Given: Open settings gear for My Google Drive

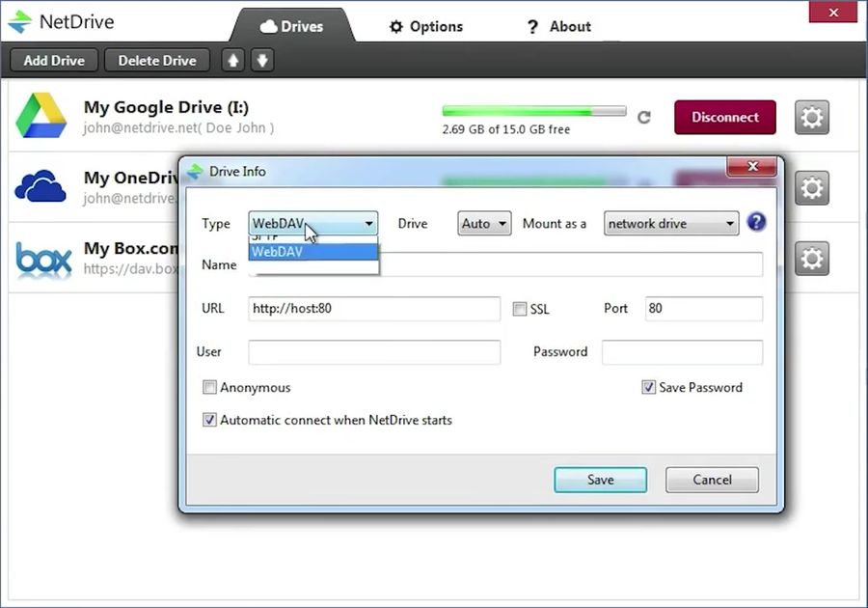Looking at the screenshot, I should pyautogui.click(x=811, y=118).
